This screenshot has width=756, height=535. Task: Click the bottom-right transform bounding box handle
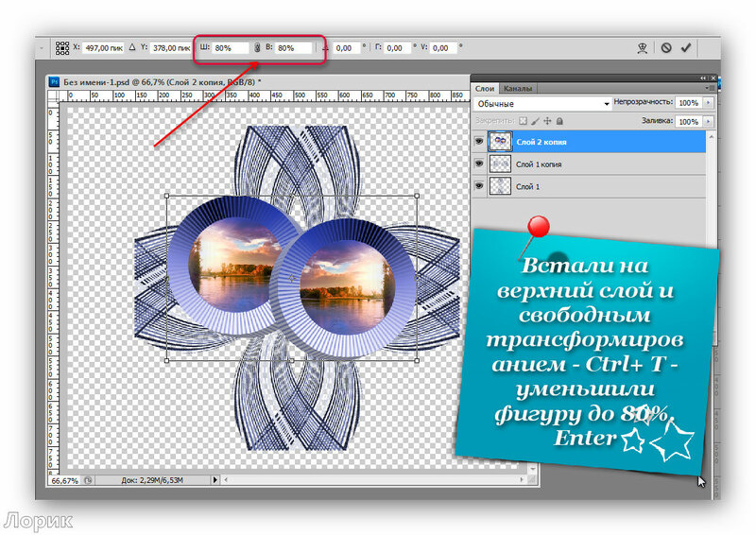point(417,360)
